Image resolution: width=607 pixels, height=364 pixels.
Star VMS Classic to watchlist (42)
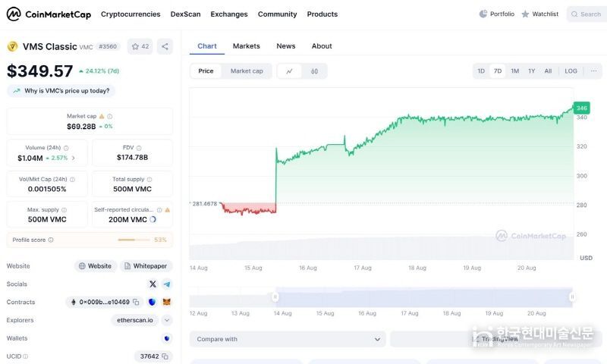pyautogui.click(x=140, y=46)
